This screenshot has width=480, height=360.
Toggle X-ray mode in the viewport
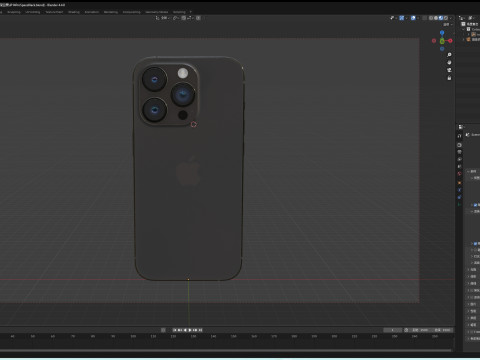[424, 18]
